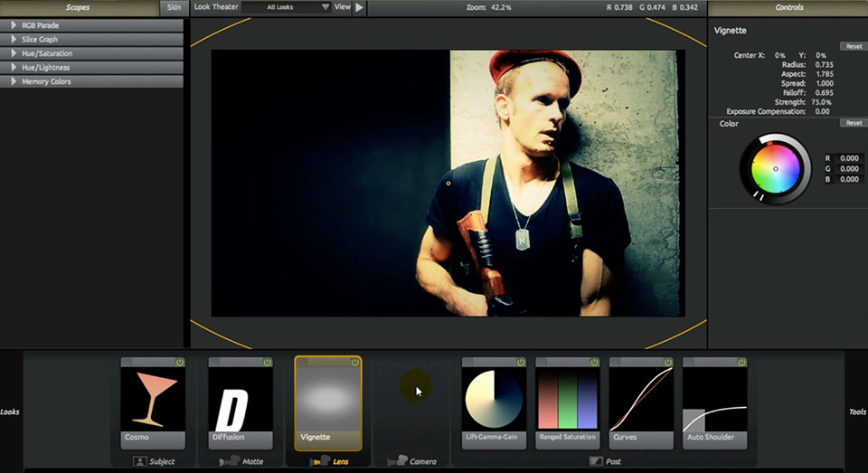Click the Look Theater label

pyautogui.click(x=216, y=7)
